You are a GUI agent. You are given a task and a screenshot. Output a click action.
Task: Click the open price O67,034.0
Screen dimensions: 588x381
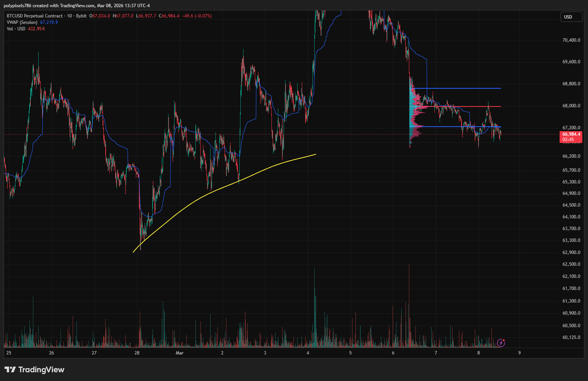coord(100,15)
